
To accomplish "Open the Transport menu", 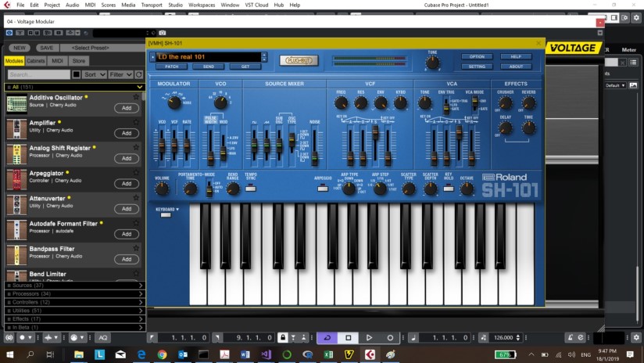I will point(152,5).
